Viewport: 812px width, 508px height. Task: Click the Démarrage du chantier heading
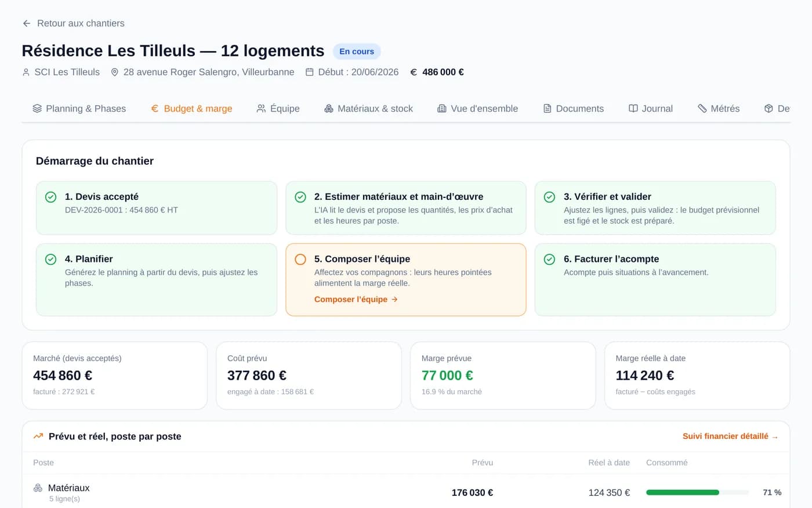point(95,161)
